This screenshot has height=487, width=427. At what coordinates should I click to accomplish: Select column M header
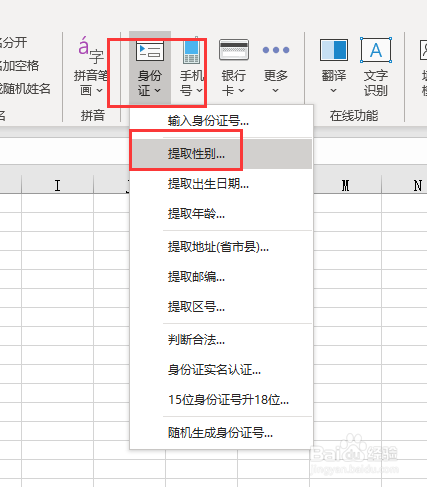[345, 185]
